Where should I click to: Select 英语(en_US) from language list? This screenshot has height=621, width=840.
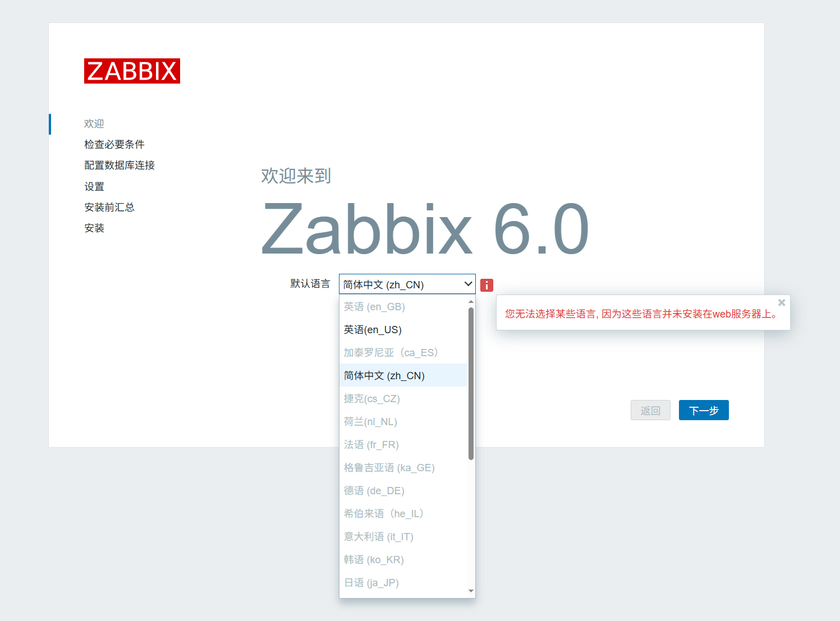point(403,330)
